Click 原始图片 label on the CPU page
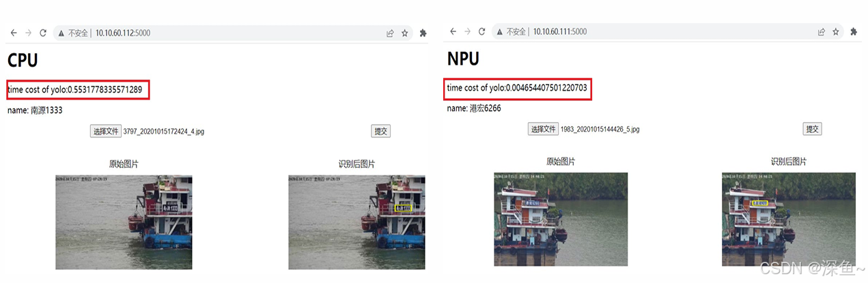This screenshot has height=283, width=868. pos(124,164)
